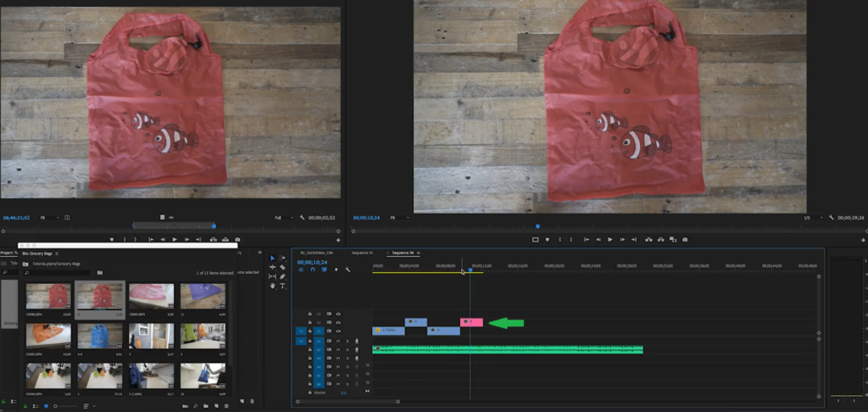Step forward one frame in Program monitor
The image size is (868, 412).
[623, 240]
